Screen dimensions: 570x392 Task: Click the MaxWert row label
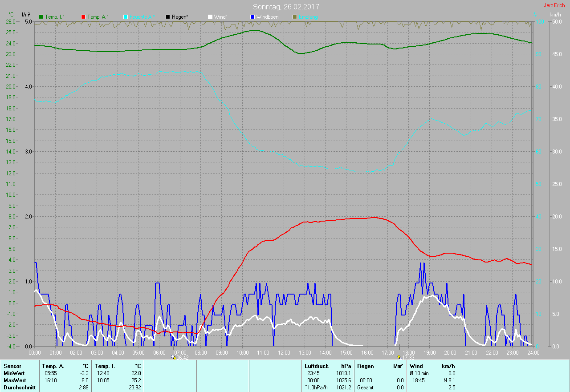click(x=15, y=380)
